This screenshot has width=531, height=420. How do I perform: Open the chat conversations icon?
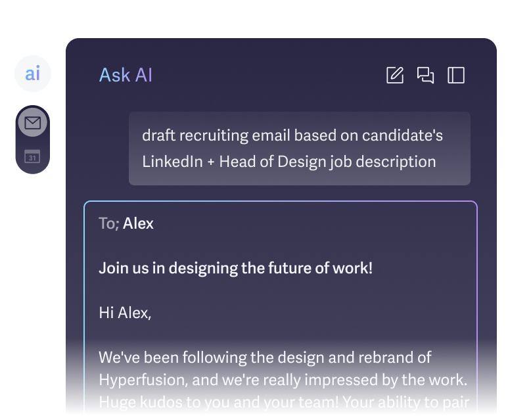pyautogui.click(x=425, y=76)
